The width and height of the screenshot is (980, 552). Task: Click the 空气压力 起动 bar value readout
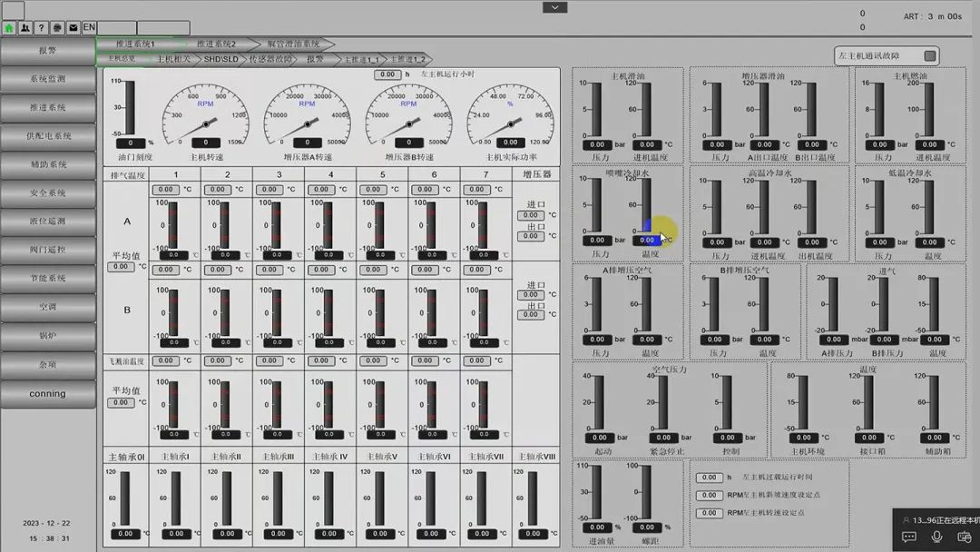tap(600, 438)
